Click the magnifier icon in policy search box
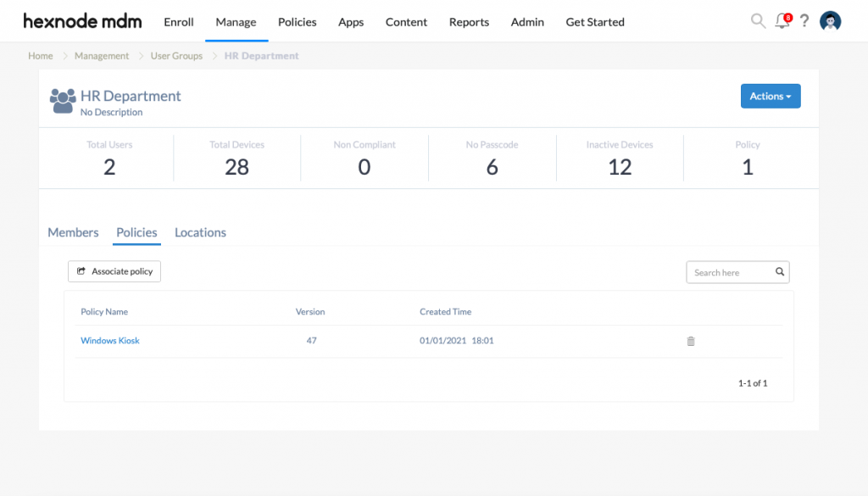 (x=779, y=272)
